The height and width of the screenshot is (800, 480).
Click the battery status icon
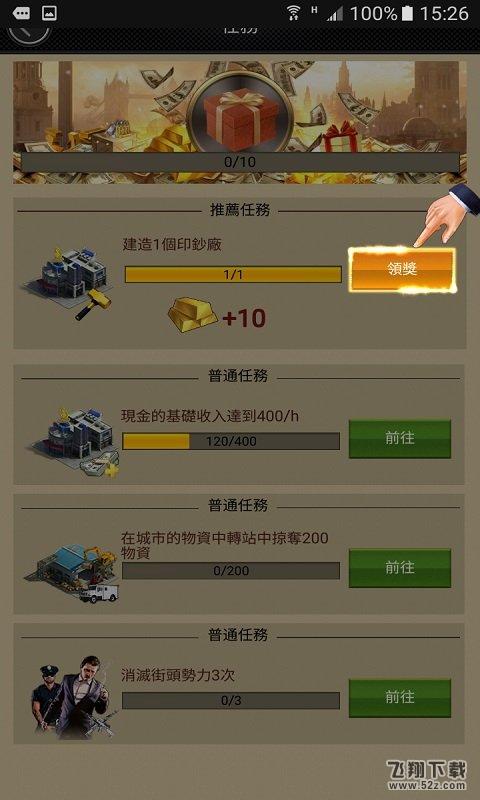click(407, 14)
